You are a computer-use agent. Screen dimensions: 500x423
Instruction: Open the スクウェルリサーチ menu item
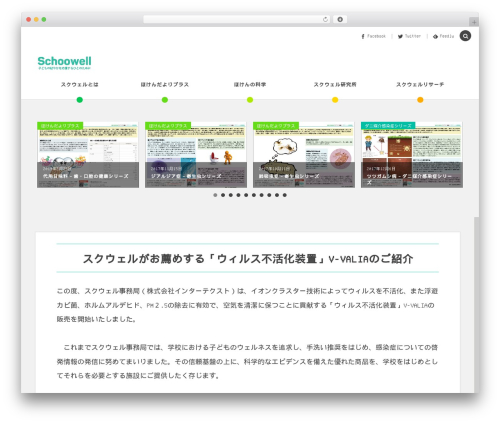pos(420,85)
